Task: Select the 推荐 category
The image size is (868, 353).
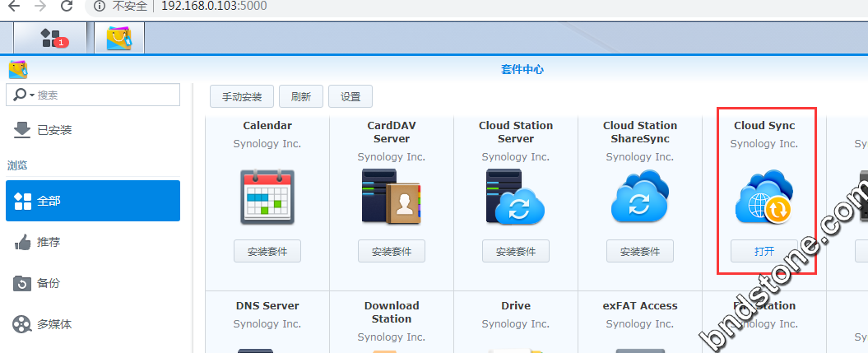Action: tap(93, 242)
